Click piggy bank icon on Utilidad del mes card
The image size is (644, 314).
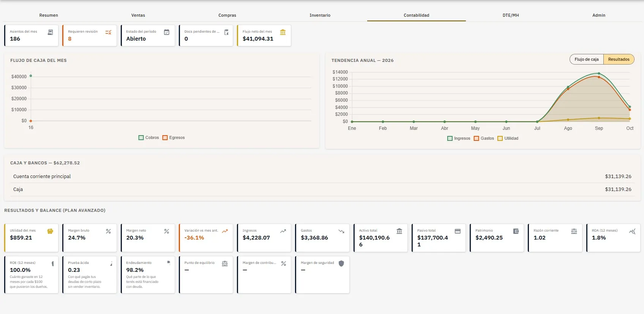pyautogui.click(x=50, y=231)
